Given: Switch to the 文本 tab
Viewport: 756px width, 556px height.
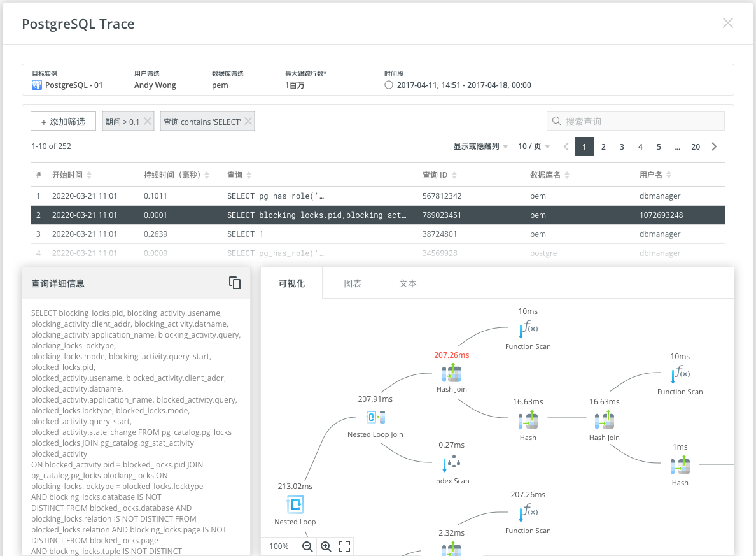Looking at the screenshot, I should pyautogui.click(x=407, y=283).
